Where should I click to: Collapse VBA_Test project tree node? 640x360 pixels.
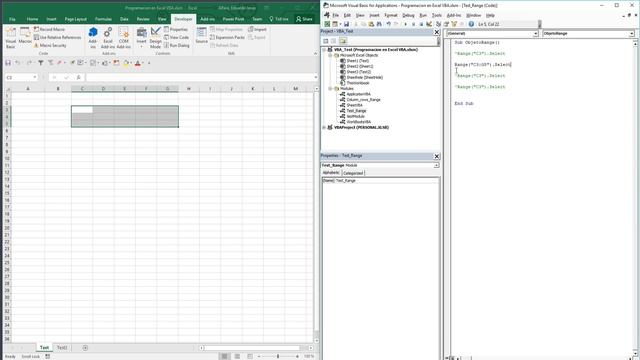coord(324,49)
